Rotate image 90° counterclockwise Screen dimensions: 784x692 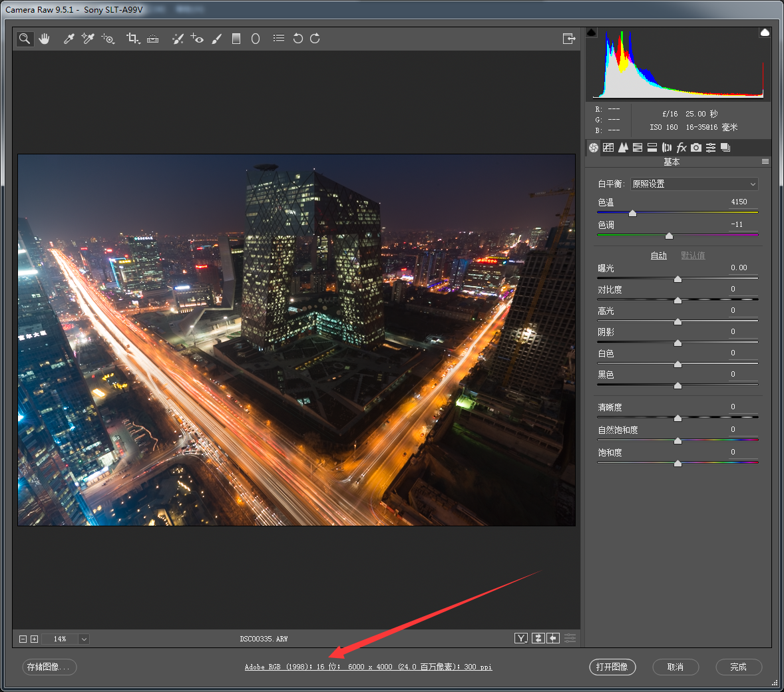click(297, 39)
